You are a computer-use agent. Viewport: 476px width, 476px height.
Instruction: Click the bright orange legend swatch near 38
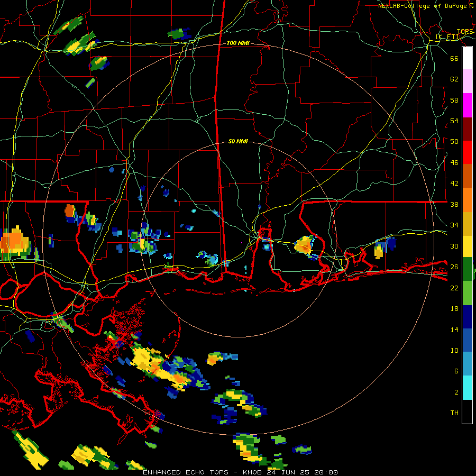click(x=467, y=199)
